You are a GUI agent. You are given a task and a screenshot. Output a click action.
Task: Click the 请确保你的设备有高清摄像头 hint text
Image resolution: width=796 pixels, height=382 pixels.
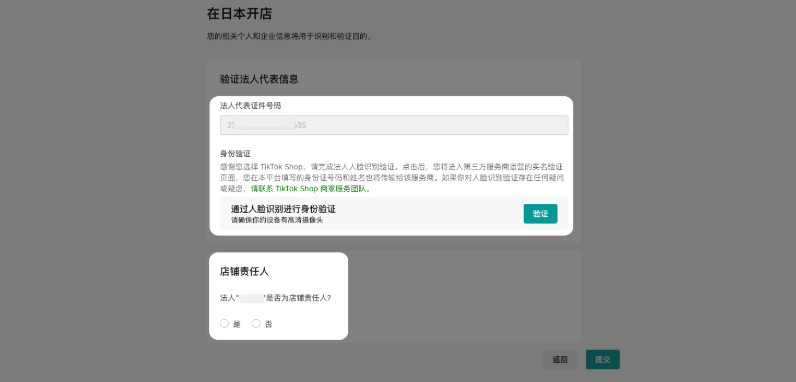pyautogui.click(x=277, y=220)
